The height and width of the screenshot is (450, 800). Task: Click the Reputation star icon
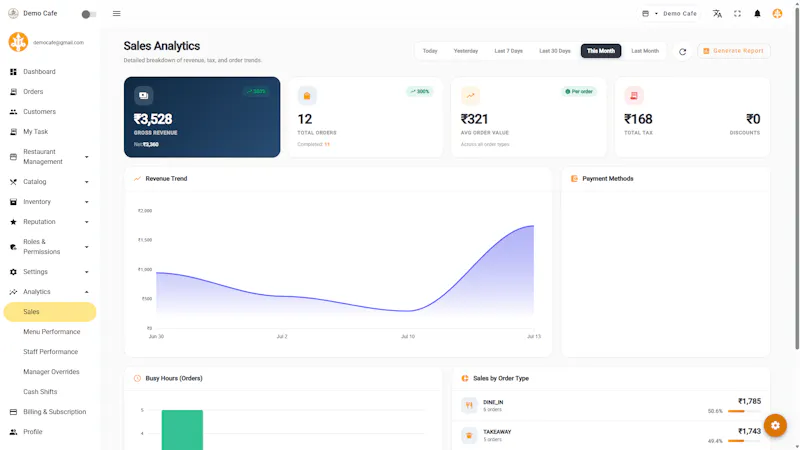13,222
